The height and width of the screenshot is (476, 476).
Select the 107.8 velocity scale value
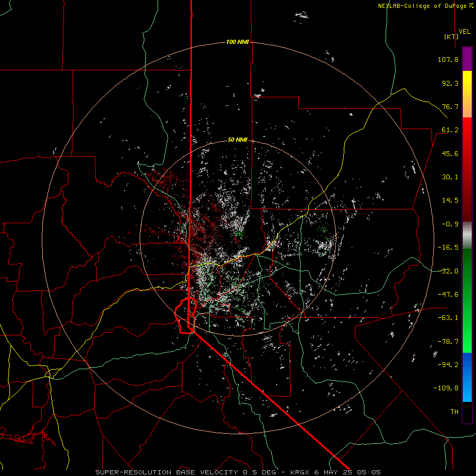click(448, 59)
